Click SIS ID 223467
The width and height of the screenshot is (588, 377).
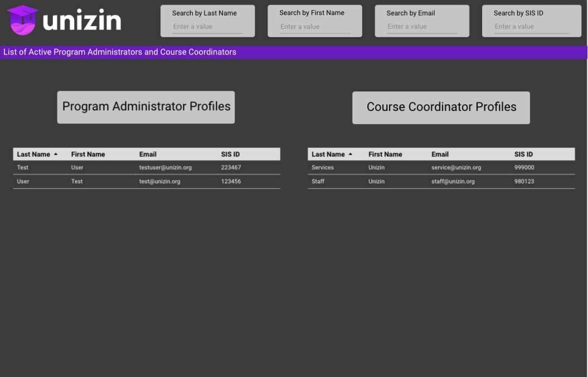pos(231,168)
